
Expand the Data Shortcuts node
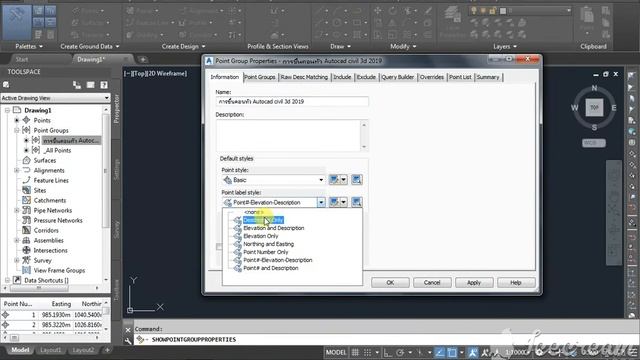click(7, 280)
